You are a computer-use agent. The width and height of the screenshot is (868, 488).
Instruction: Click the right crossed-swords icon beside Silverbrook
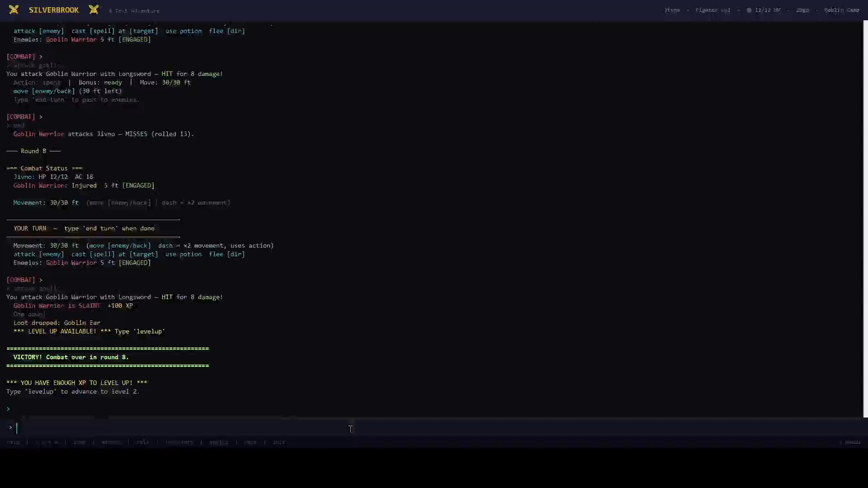tap(94, 9)
